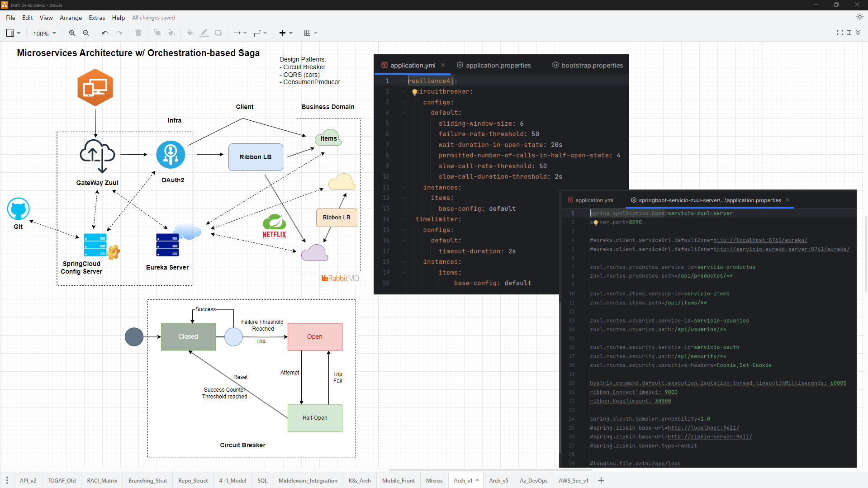Click the 'All changes saved' status

[153, 18]
